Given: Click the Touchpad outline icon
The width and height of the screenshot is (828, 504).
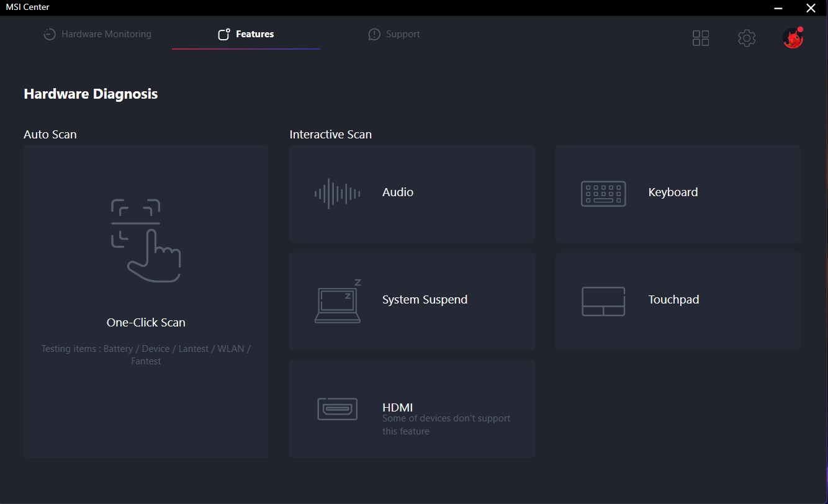Looking at the screenshot, I should tap(603, 301).
